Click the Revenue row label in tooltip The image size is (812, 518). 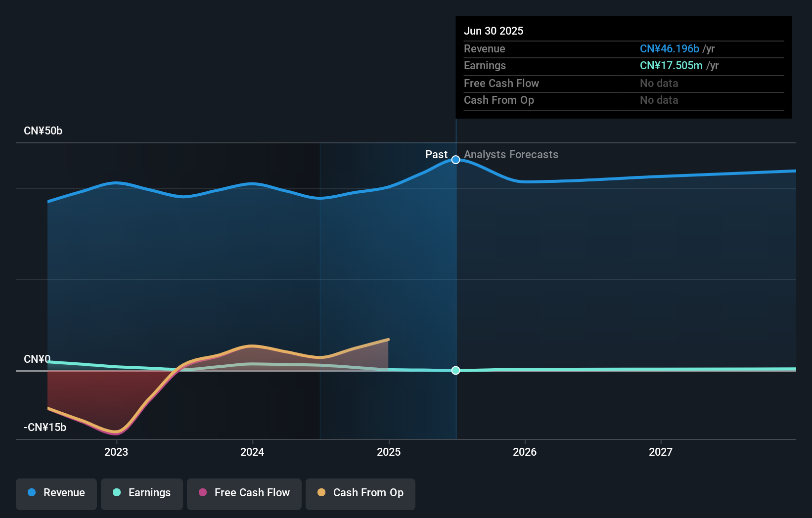tap(485, 49)
